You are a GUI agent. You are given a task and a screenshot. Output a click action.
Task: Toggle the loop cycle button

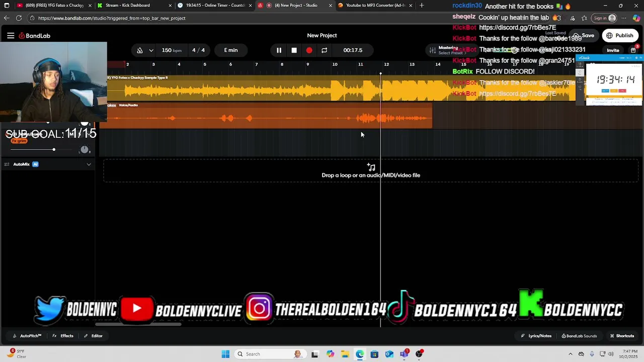click(x=324, y=50)
